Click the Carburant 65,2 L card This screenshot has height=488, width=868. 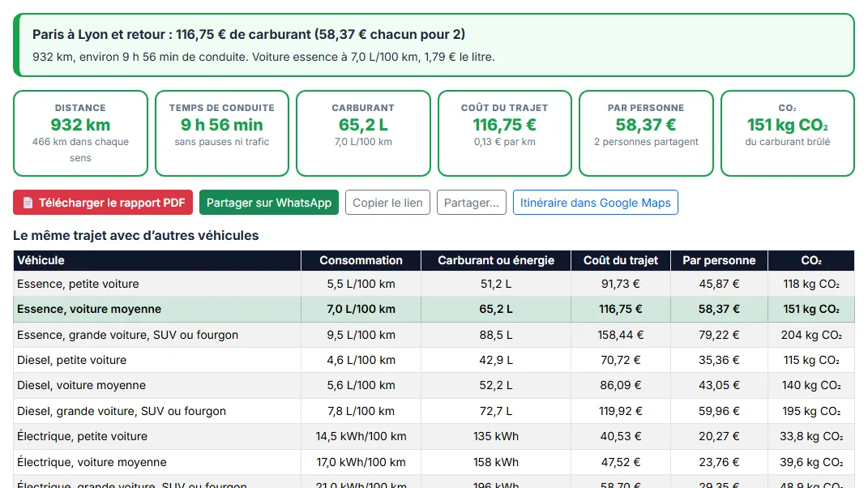point(363,134)
